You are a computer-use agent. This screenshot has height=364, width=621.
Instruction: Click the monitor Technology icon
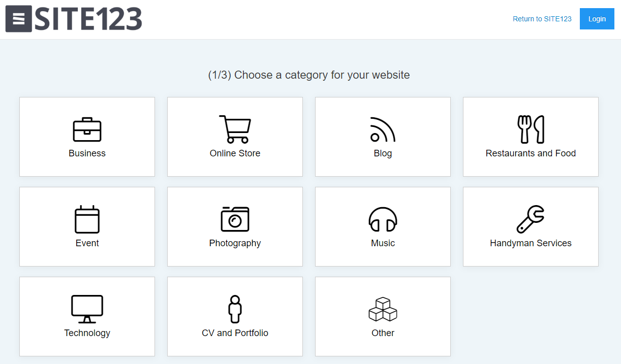point(87,309)
